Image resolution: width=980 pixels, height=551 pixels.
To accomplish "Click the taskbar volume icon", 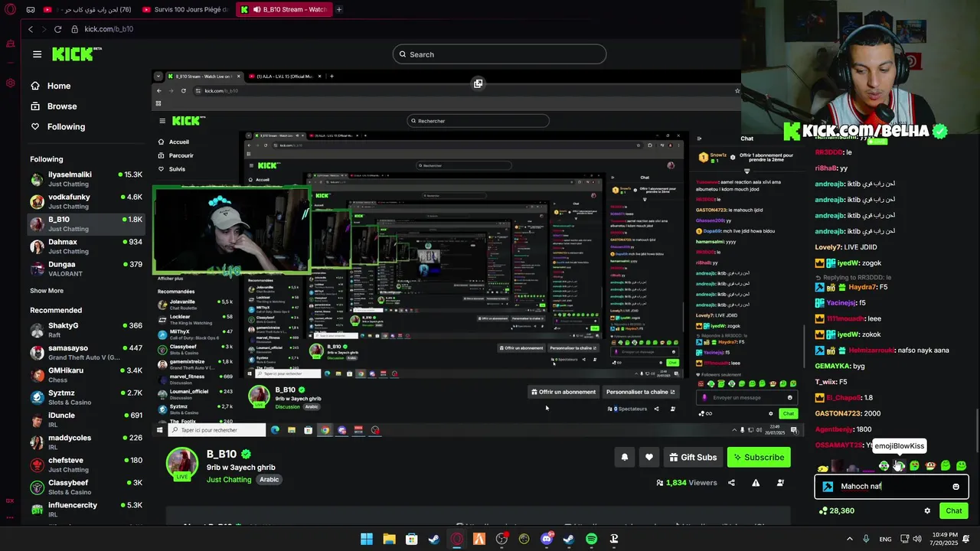I will (917, 539).
